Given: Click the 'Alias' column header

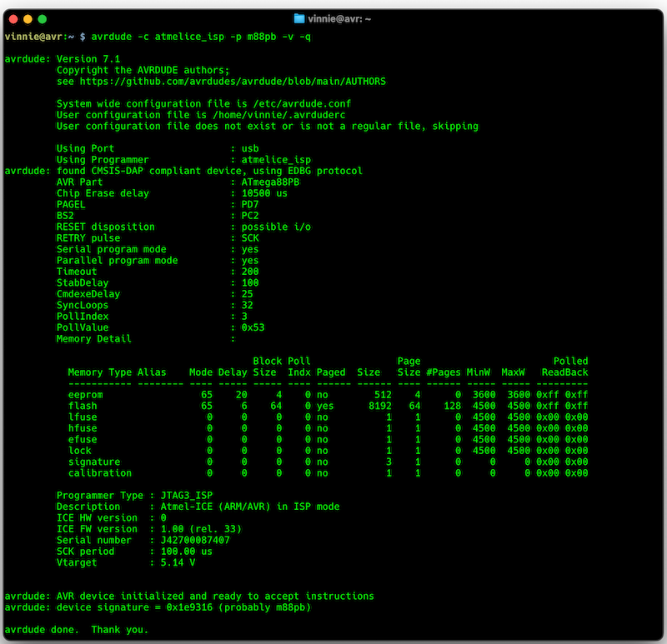Looking at the screenshot, I should click(x=152, y=372).
